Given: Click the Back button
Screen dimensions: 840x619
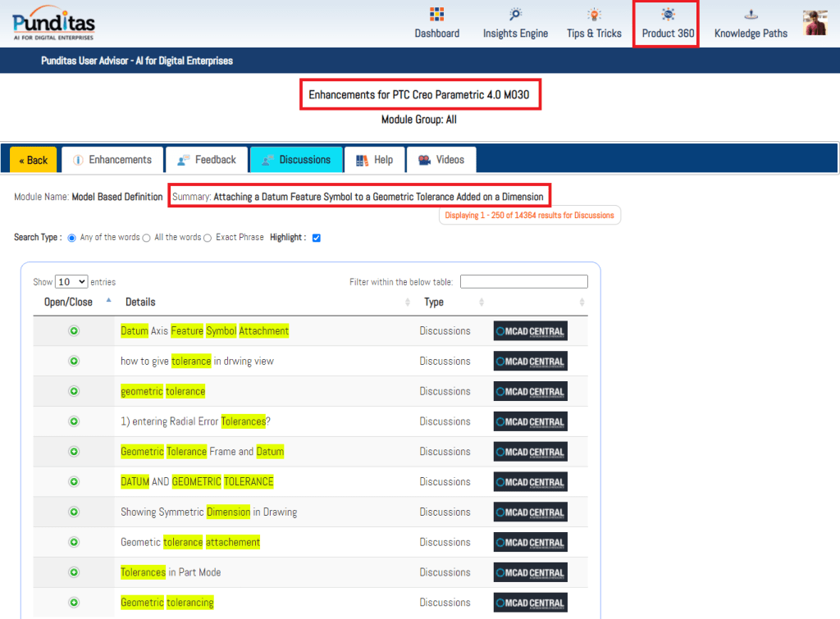Looking at the screenshot, I should tap(34, 160).
